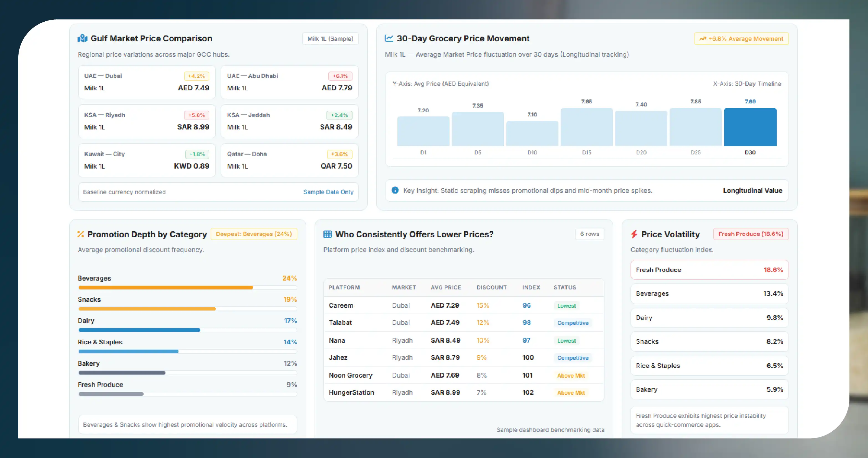868x458 pixels.
Task: Sort by the PLATFORM column header
Action: click(x=344, y=287)
